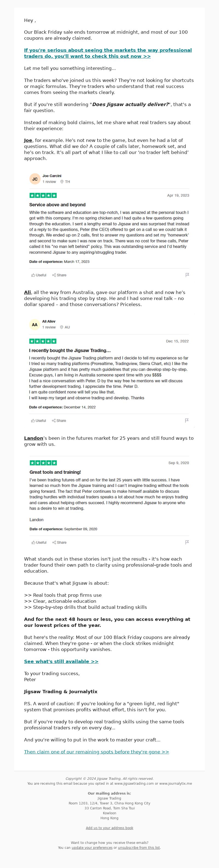Click the flag icon on Landon's review
Image resolution: width=219 pixels, height=868 pixels.
pos(187,542)
